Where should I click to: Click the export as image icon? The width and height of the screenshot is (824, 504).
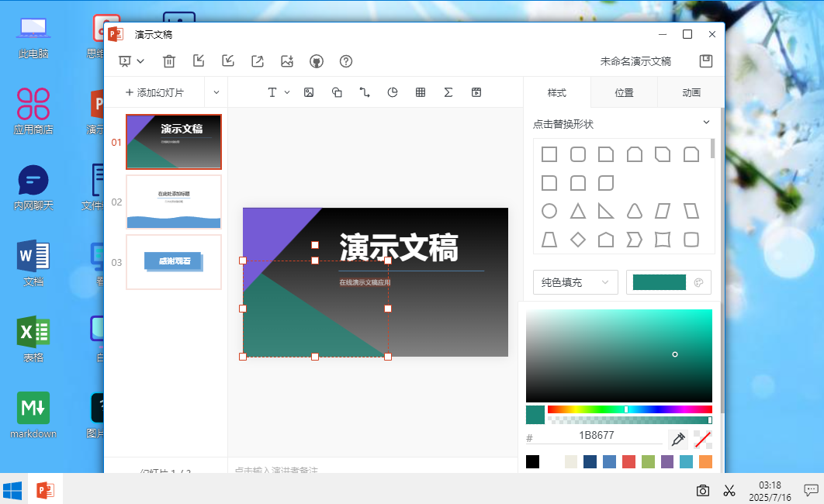287,61
